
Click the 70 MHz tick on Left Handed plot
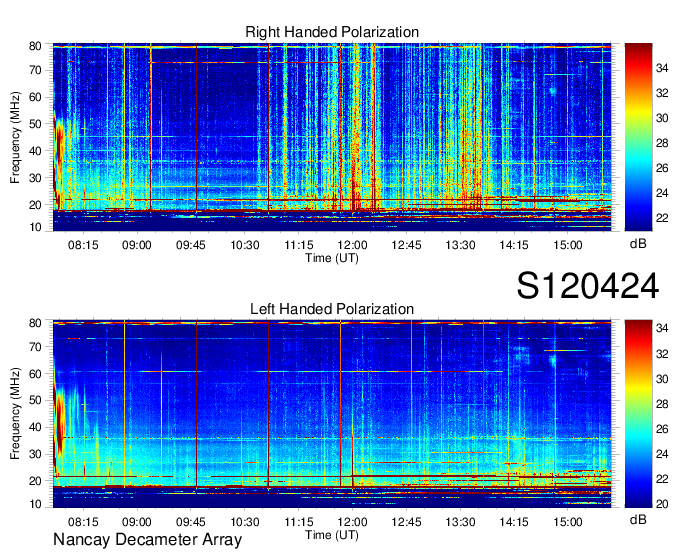pos(35,347)
